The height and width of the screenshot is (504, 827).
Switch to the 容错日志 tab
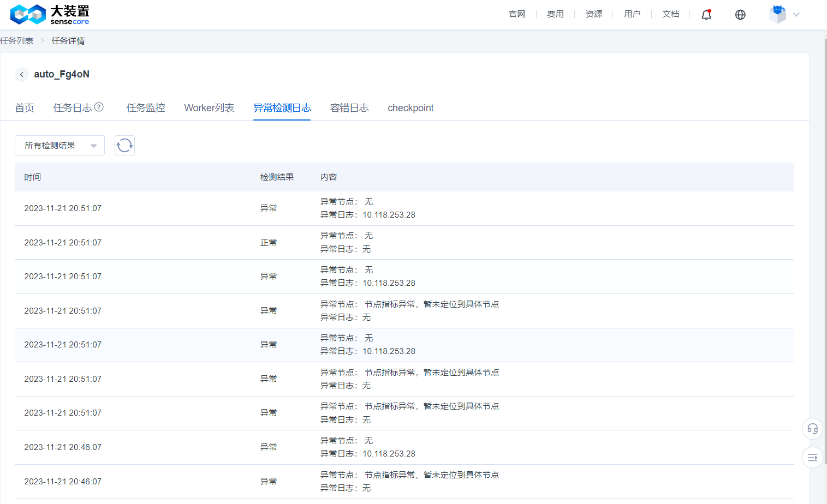click(349, 108)
